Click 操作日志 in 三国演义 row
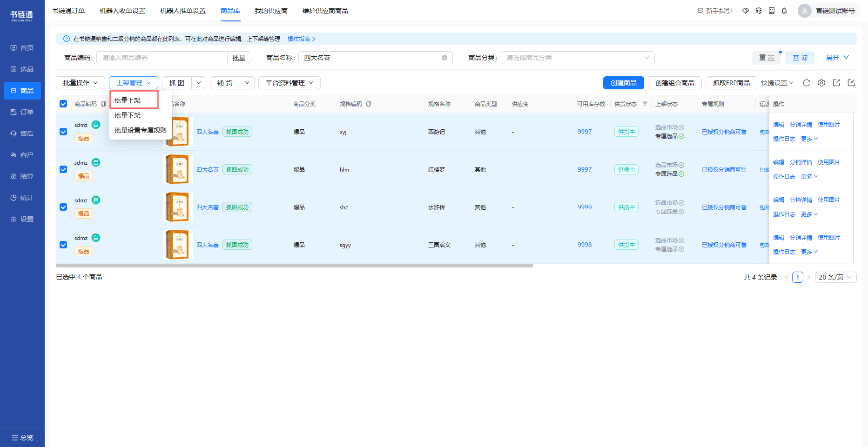This screenshot has height=447, width=868. coord(784,252)
